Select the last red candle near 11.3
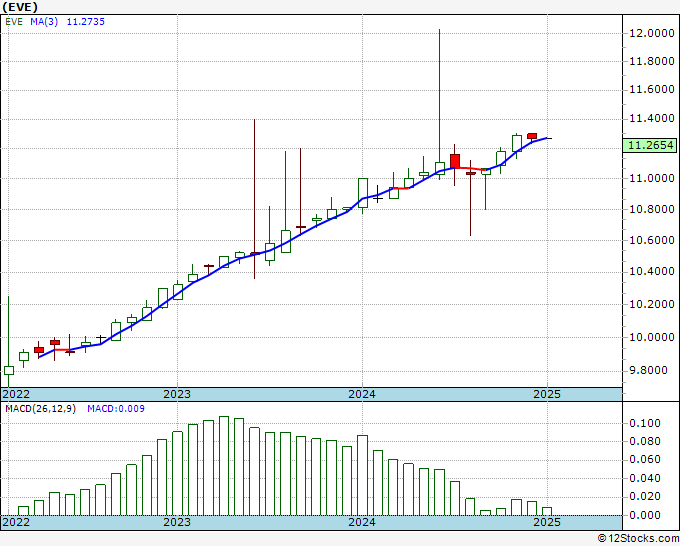Image resolution: width=680 pixels, height=546 pixels. [532, 135]
